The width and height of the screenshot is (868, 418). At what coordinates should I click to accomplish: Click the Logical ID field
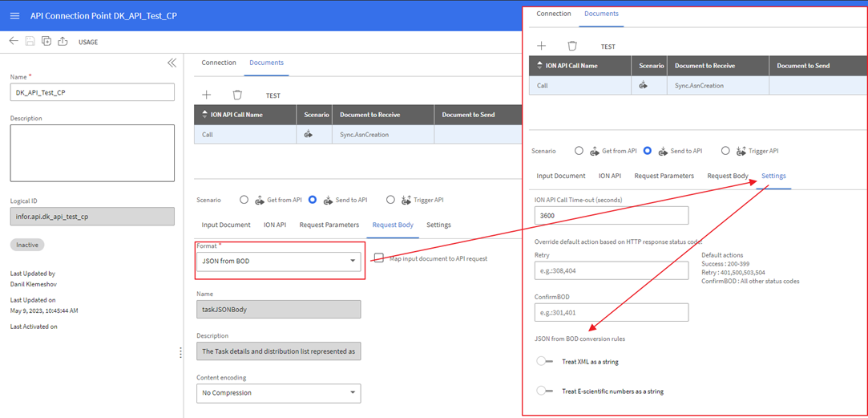click(x=92, y=217)
